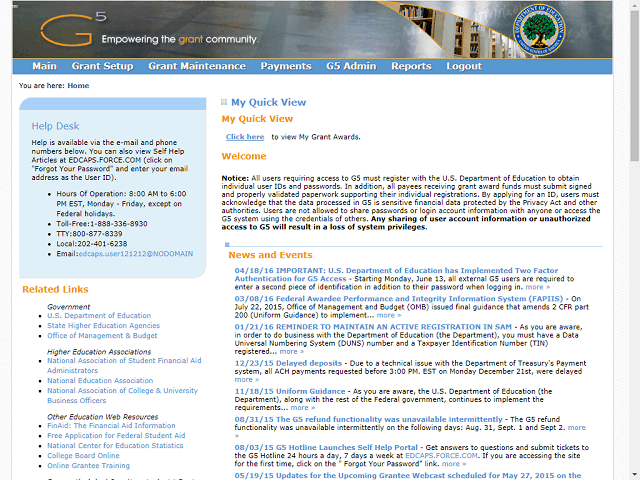Click more on Two Factor Authentication news
Screen dimensions: 640x480
[537, 287]
